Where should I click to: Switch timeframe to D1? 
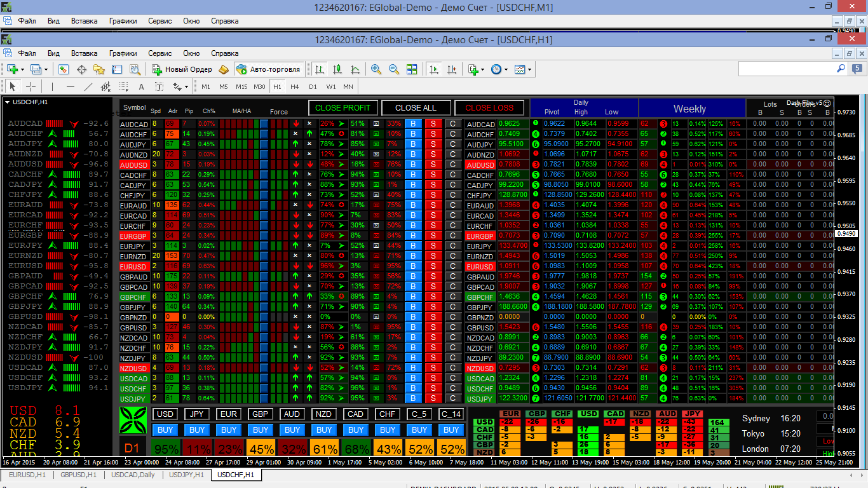(x=313, y=86)
